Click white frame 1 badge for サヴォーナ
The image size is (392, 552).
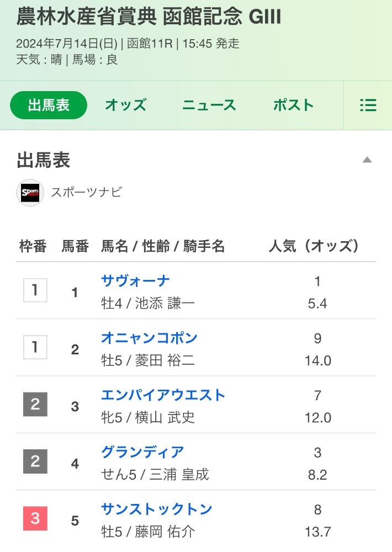(35, 290)
